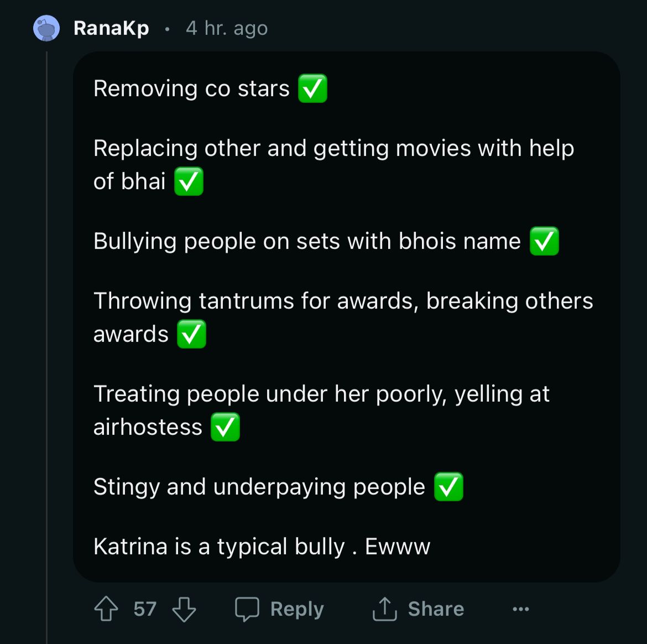This screenshot has height=644, width=647.
Task: Click the 'Throwing tantrums for awards' text line
Action: (x=343, y=301)
